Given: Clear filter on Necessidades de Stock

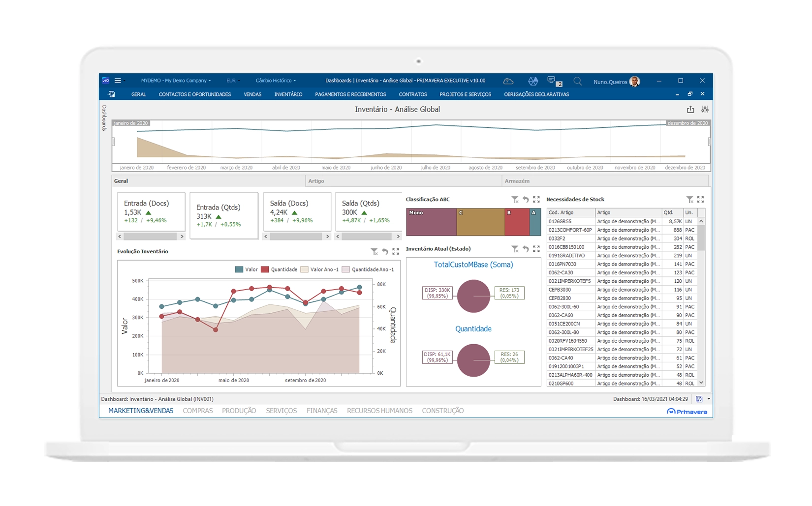Looking at the screenshot, I should (x=690, y=200).
